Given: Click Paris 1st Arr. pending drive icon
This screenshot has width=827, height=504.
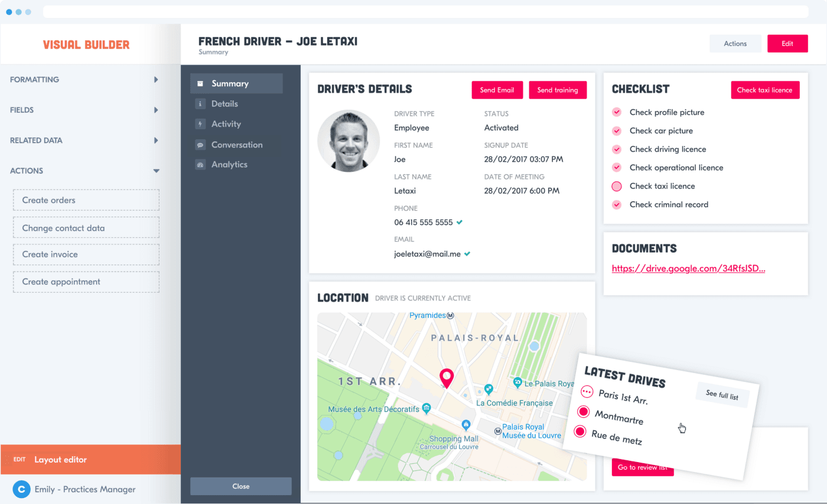Looking at the screenshot, I should click(587, 391).
